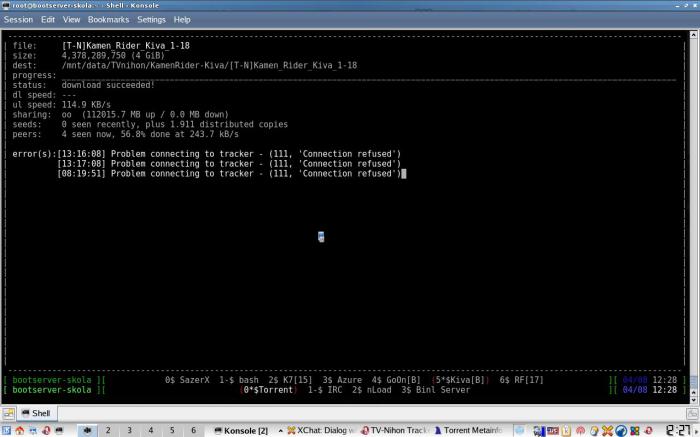Click the Konsole window icon in title bar
Viewport: 700px width, 437px height.
[x=5, y=5]
